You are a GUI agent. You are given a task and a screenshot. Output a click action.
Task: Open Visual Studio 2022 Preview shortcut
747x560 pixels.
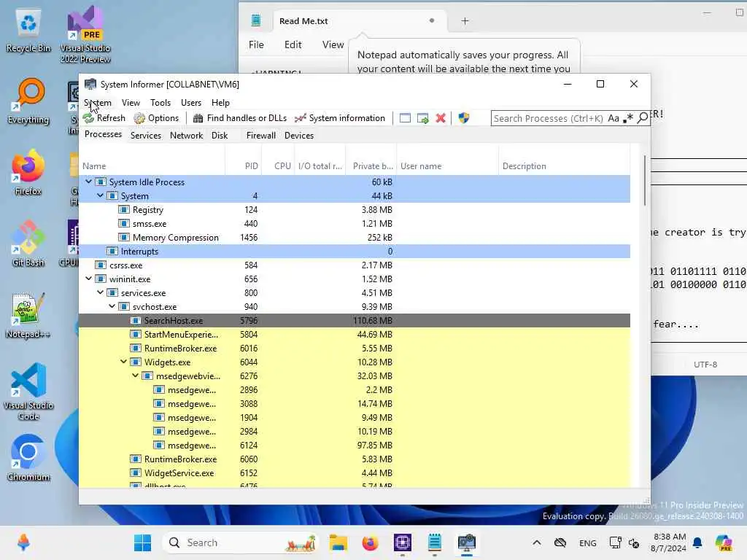(x=85, y=34)
